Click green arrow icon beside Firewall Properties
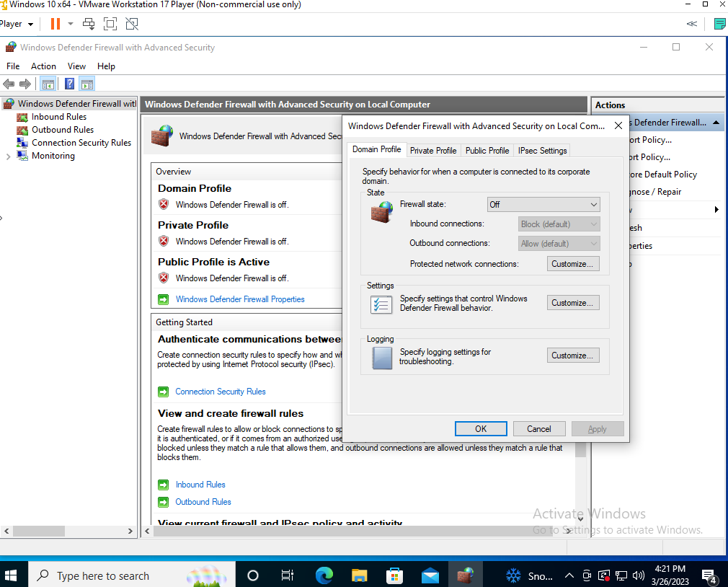Viewport: 728px width, 587px height. pyautogui.click(x=164, y=299)
